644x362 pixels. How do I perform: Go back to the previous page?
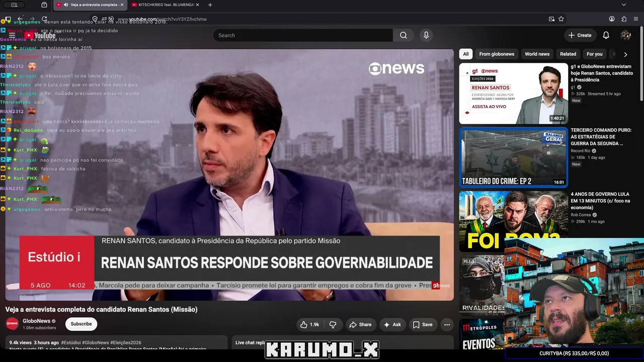point(20,19)
